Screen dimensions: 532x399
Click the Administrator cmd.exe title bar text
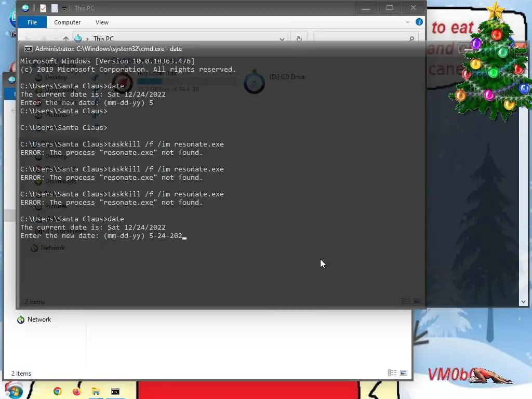click(x=109, y=49)
